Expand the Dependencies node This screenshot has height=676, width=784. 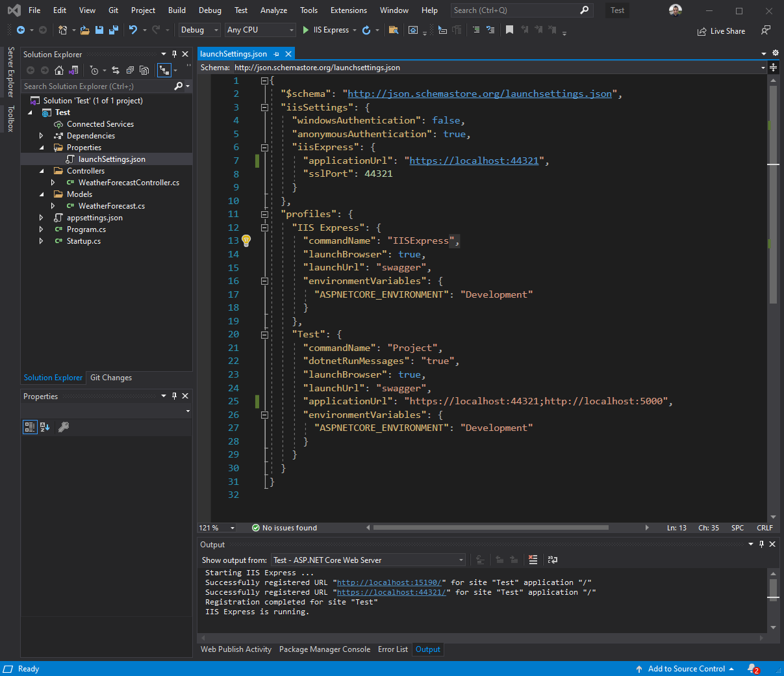[x=42, y=136]
